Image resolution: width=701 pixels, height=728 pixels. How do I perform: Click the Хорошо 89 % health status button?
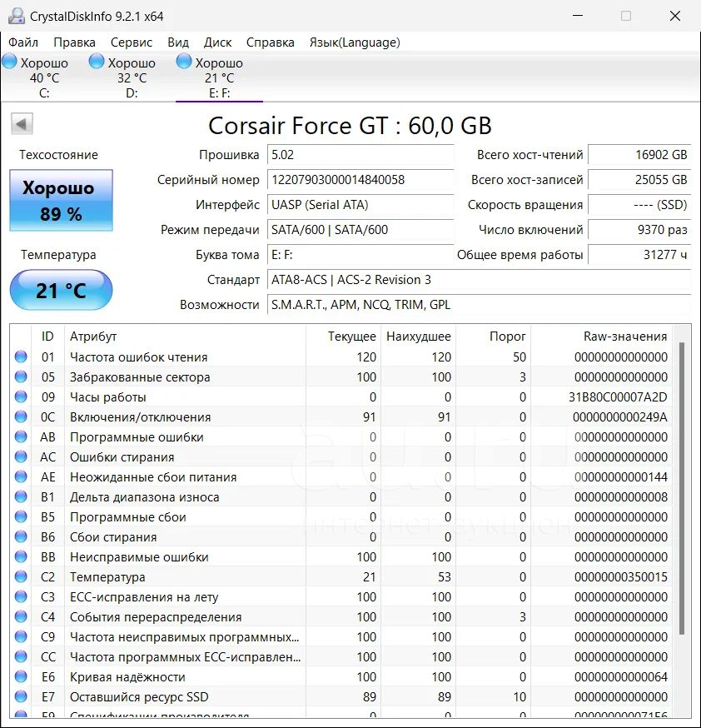click(62, 200)
